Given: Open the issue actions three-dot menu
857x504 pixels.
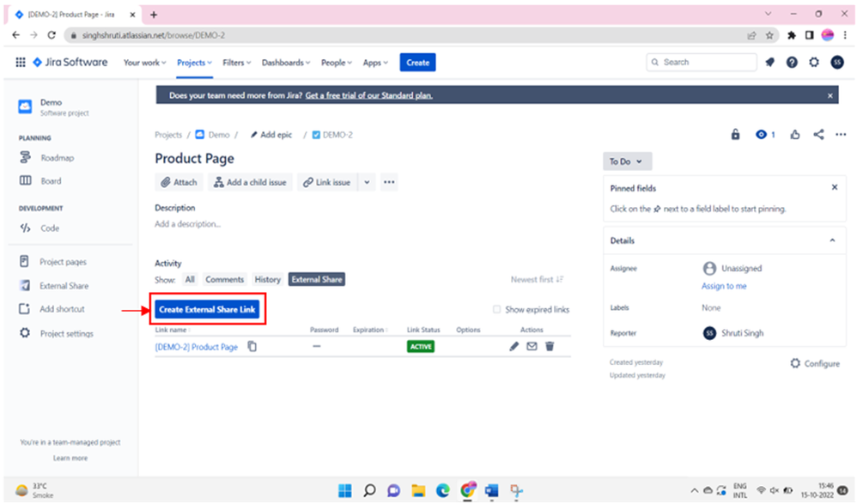Looking at the screenshot, I should tap(841, 135).
